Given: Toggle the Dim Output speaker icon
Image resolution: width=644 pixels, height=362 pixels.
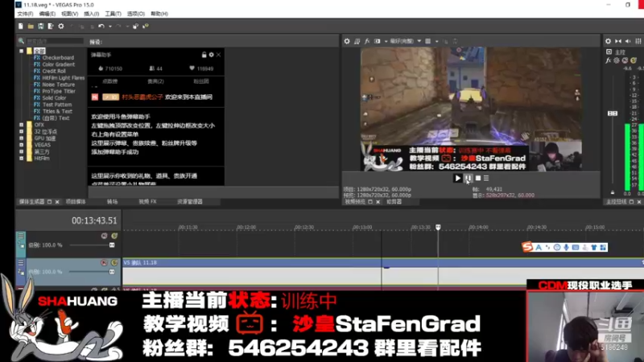Looking at the screenshot, I should [x=628, y=41].
